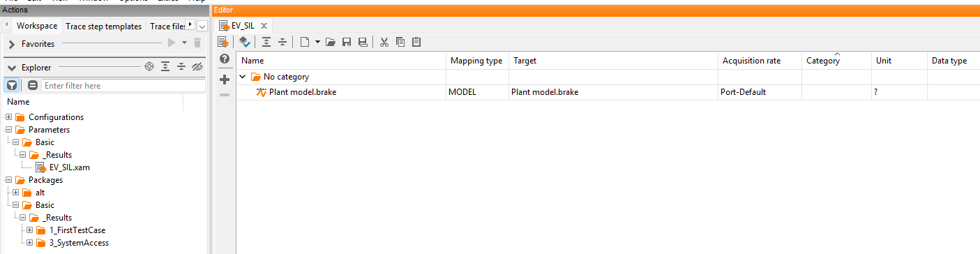
Task: Click the help question mark icon
Action: [x=225, y=59]
